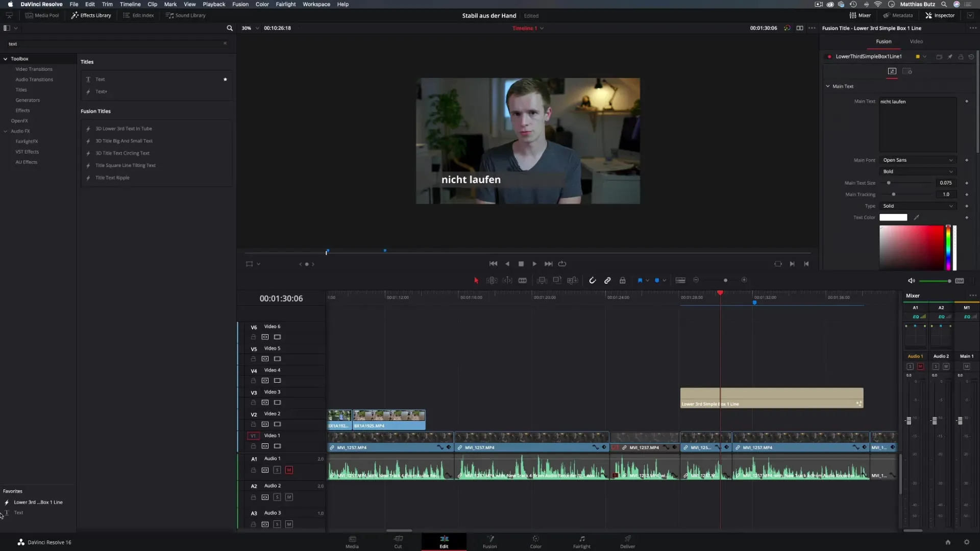The image size is (980, 551).
Task: Play timeline in reverse
Action: pyautogui.click(x=507, y=264)
